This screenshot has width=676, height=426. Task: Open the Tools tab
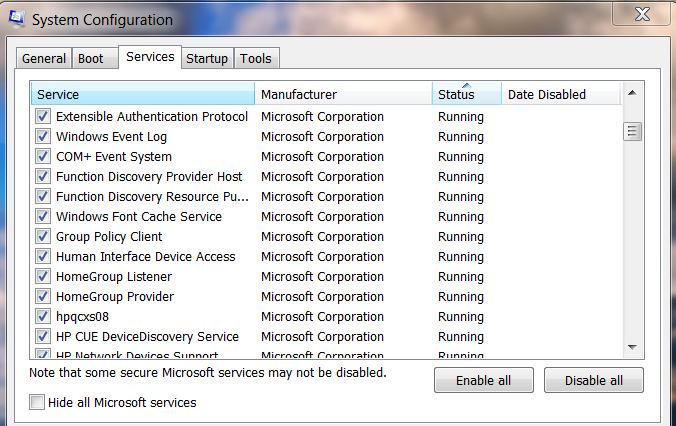pyautogui.click(x=256, y=59)
